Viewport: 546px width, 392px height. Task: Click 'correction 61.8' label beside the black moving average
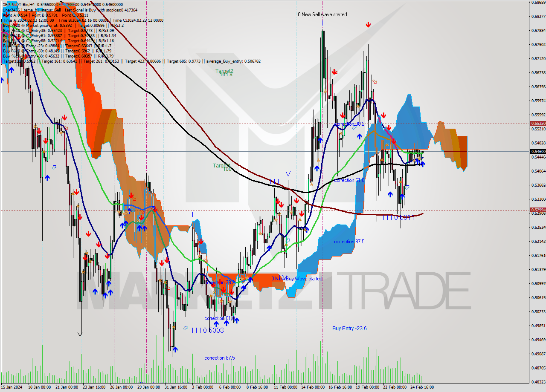click(349, 180)
